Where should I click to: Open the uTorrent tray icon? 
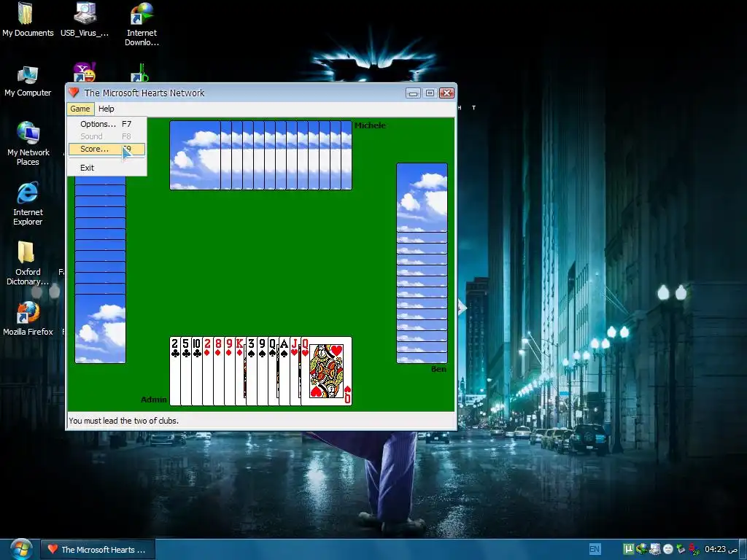coord(628,549)
